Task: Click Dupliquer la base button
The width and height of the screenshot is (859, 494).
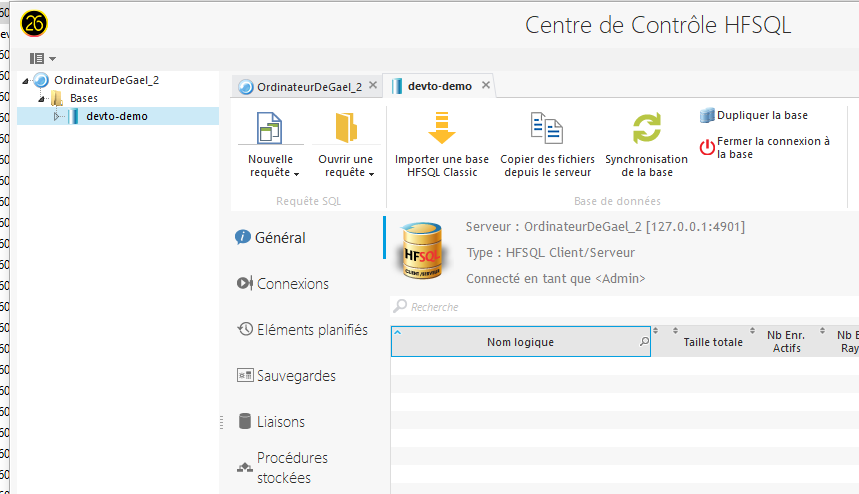Action: (x=754, y=115)
